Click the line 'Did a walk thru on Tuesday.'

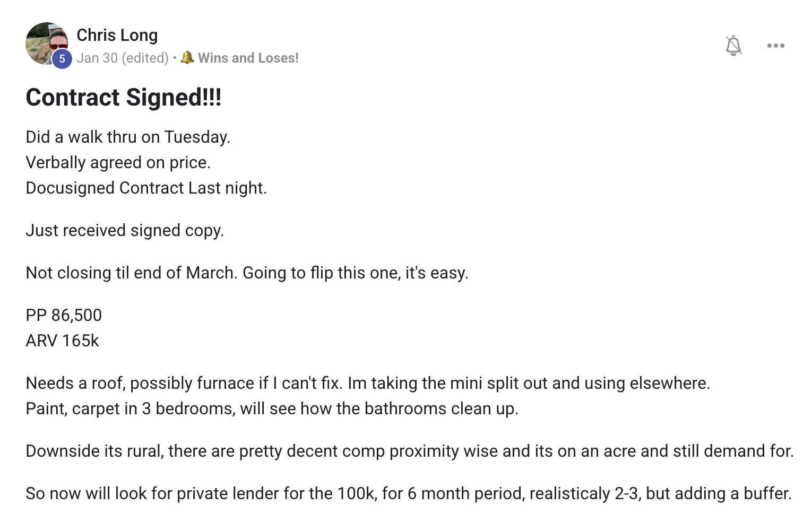(128, 137)
